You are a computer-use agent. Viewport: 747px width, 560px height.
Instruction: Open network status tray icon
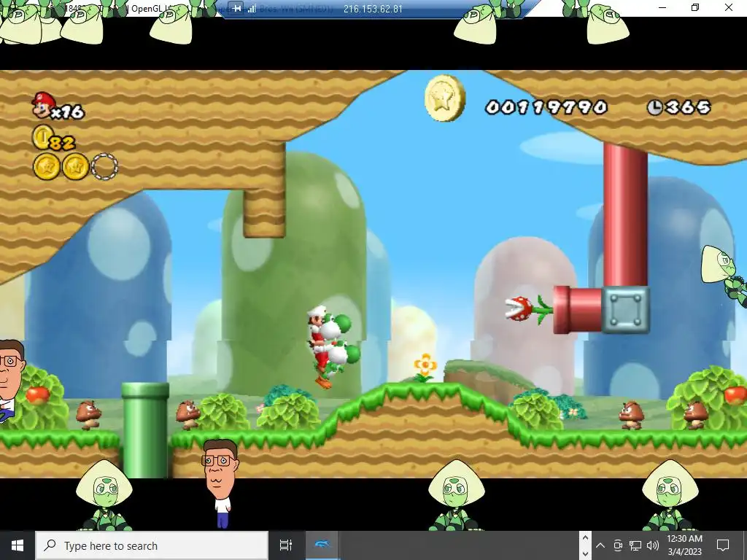coord(635,545)
